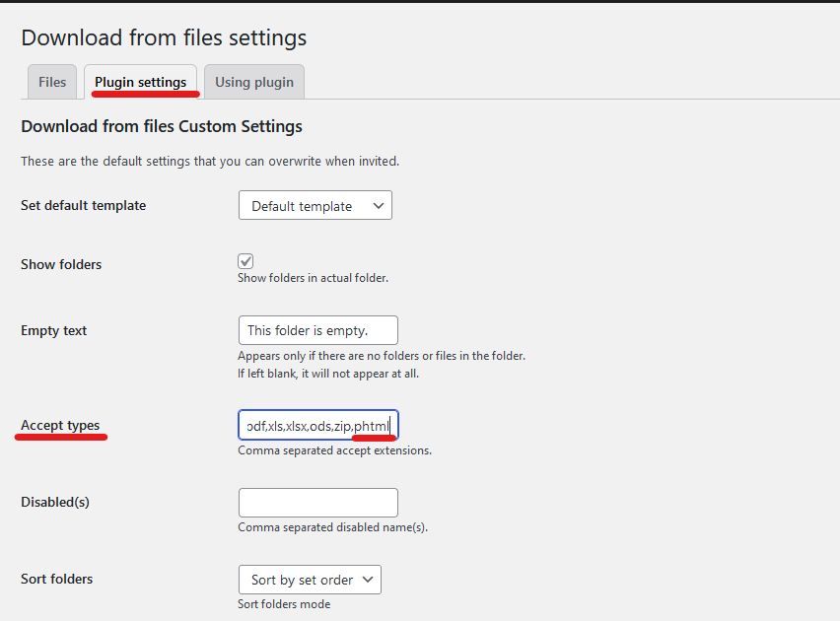Image resolution: width=840 pixels, height=621 pixels.
Task: Click the "Download from files settings" page title
Action: (164, 38)
